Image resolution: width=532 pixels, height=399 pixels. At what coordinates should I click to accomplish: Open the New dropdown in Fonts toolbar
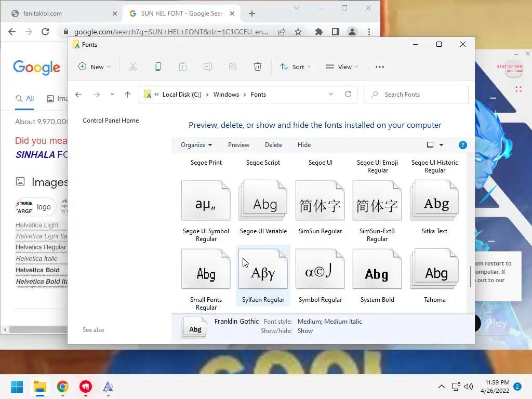coord(95,67)
